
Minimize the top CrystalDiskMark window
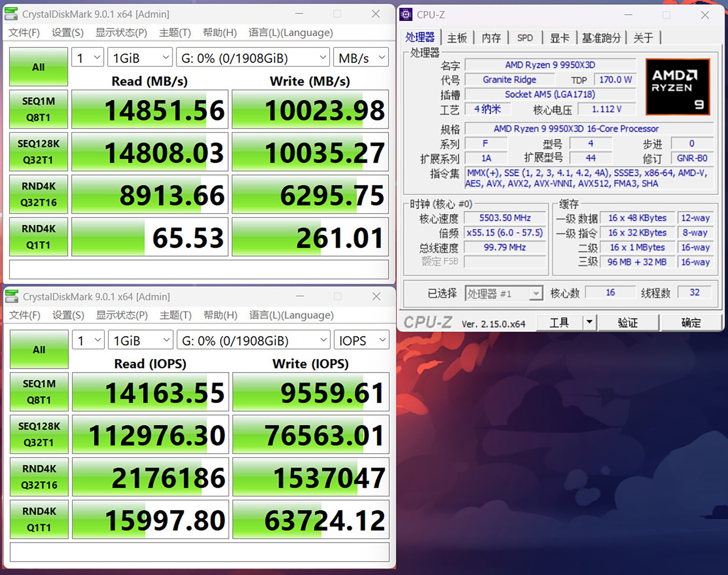tap(299, 14)
